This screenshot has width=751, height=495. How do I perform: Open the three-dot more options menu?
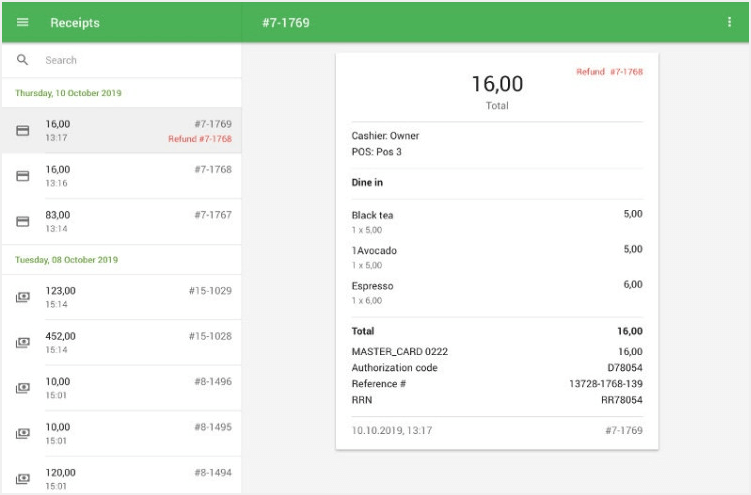coord(730,22)
